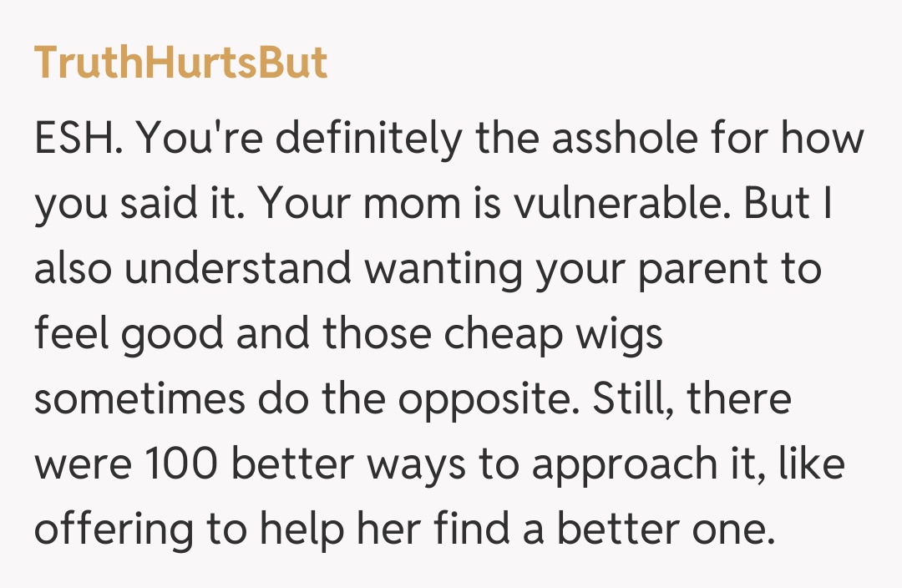Click the phrase 'cheap wigs' in the comment
Viewport: 902px width, 588px height.
tap(552, 335)
